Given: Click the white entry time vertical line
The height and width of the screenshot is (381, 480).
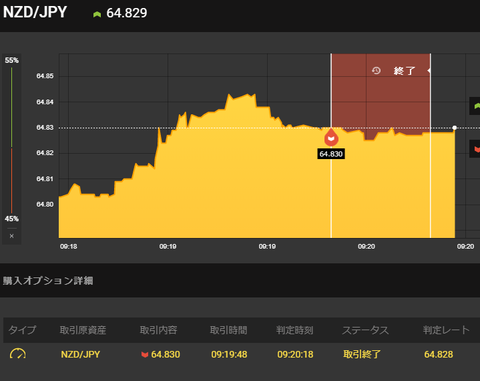Looking at the screenshot, I should pyautogui.click(x=331, y=193).
